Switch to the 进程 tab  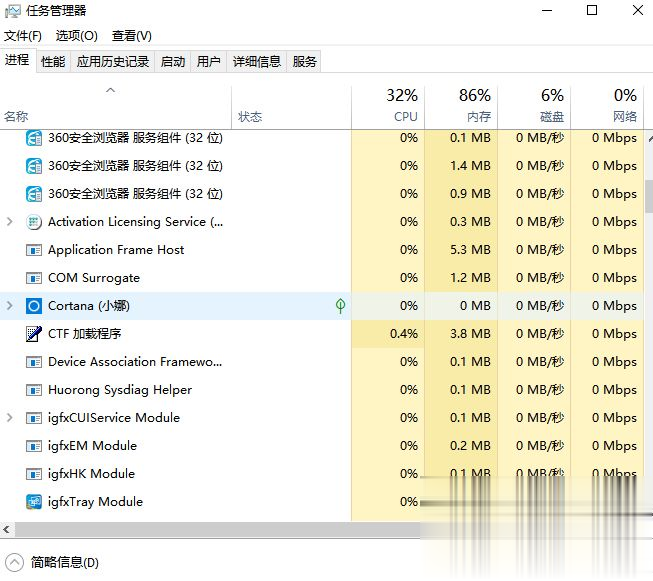pyautogui.click(x=17, y=60)
